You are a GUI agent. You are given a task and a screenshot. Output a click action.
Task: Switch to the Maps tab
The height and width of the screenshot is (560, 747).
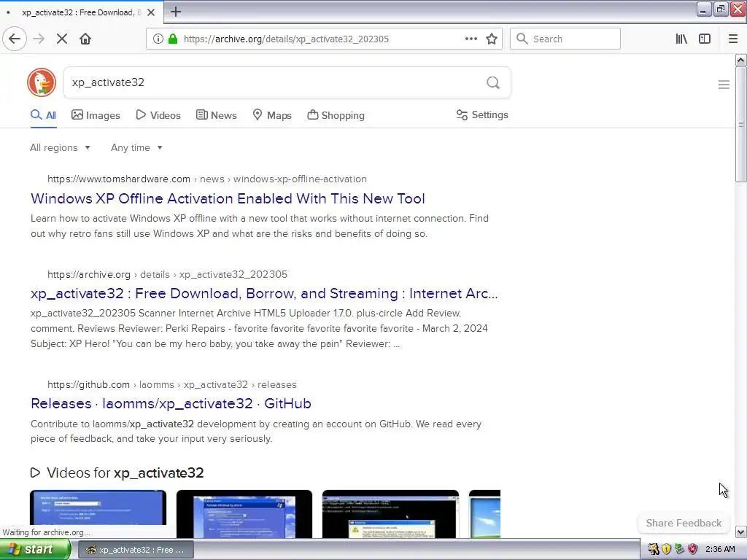(x=272, y=115)
